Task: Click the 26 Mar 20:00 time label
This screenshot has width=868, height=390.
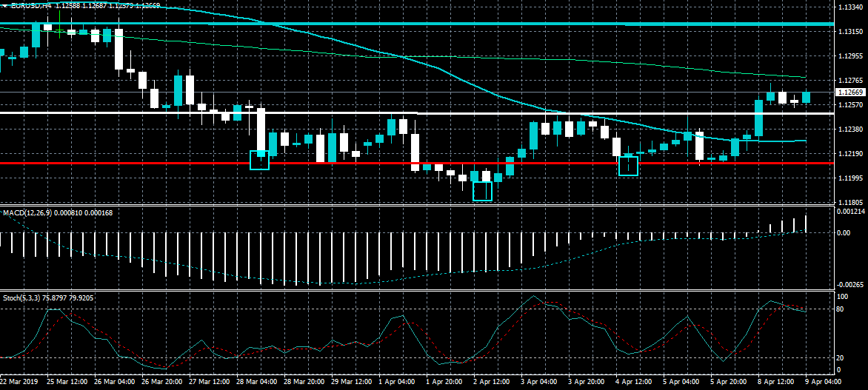Action: click(x=161, y=382)
